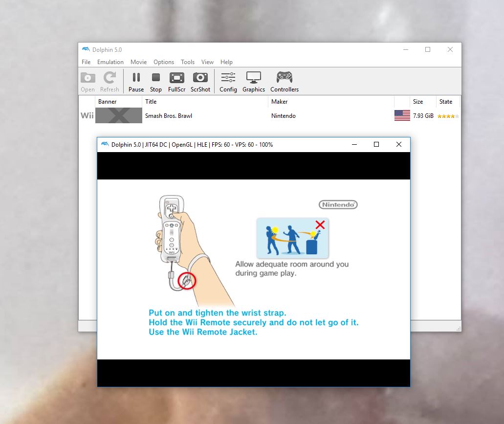The width and height of the screenshot is (504, 424).
Task: Click the star rating in State column
Action: click(448, 116)
